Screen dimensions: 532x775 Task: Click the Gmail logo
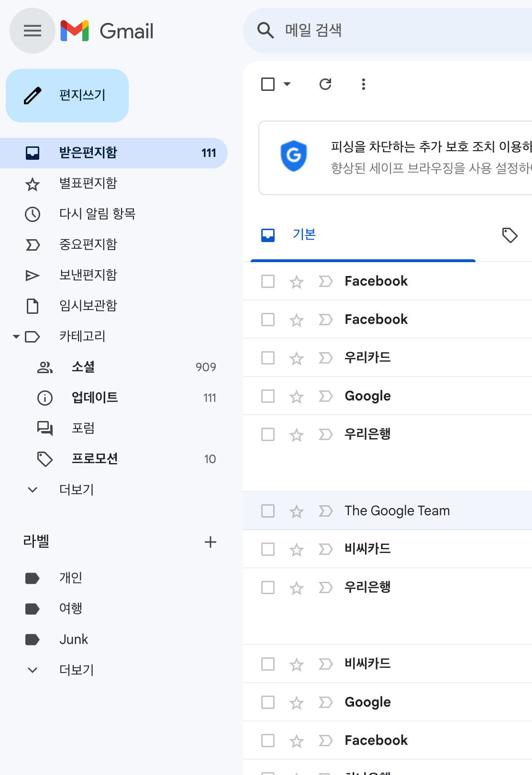pos(107,31)
